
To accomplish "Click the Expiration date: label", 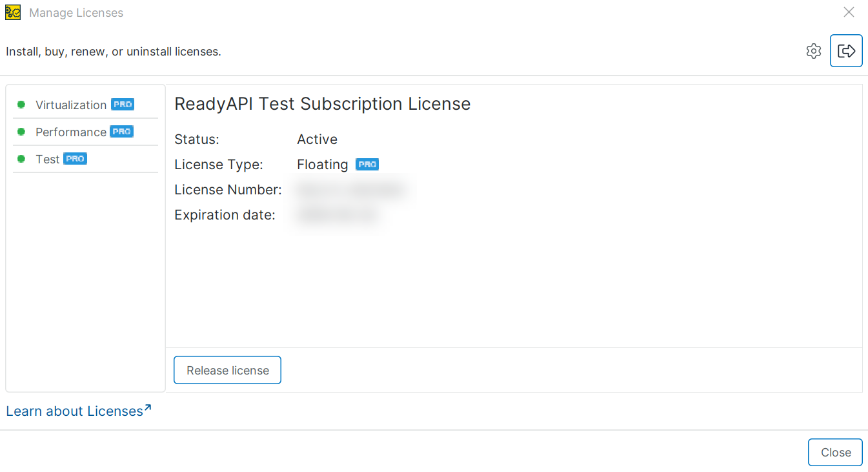I will (225, 215).
